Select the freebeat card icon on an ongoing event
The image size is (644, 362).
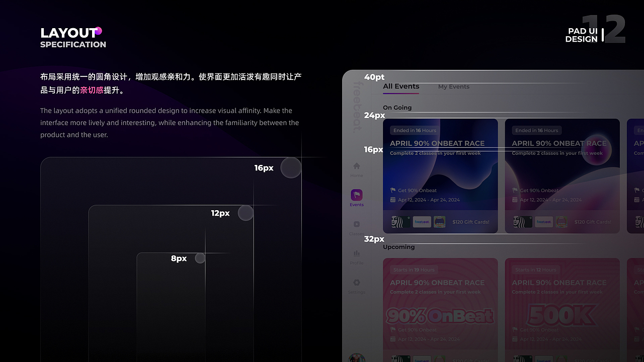coord(422,221)
